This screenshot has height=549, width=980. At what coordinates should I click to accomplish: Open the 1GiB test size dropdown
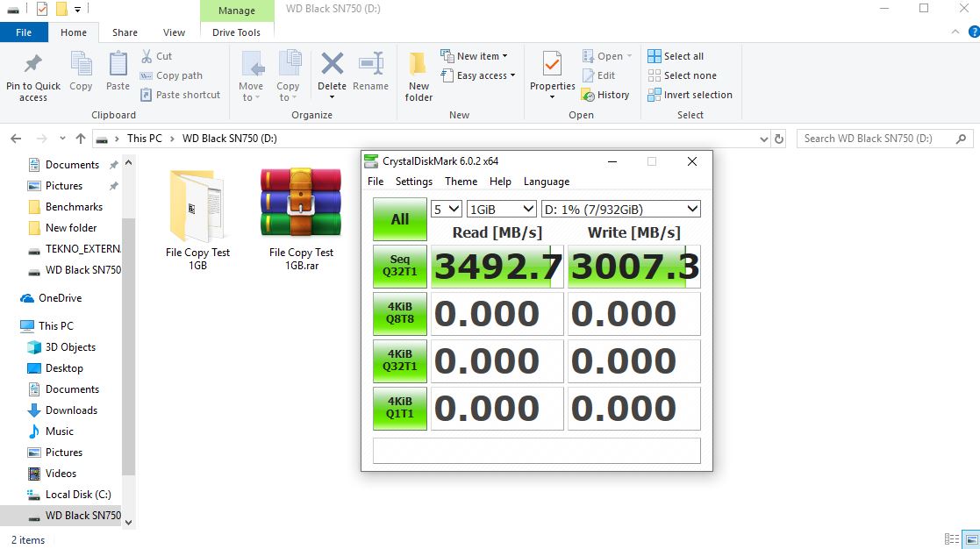501,209
